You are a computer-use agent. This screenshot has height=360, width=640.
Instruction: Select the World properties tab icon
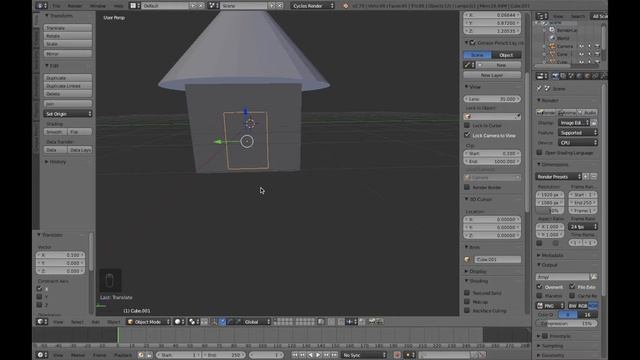580,76
